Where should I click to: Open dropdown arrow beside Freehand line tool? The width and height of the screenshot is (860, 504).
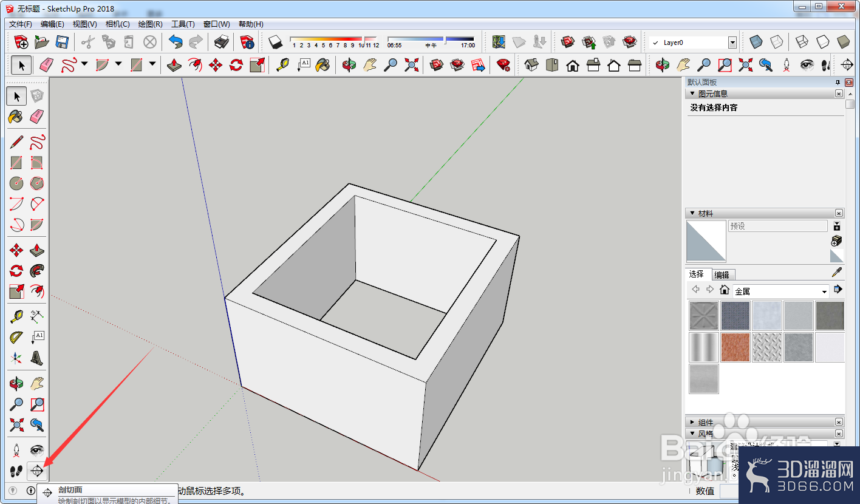(84, 64)
